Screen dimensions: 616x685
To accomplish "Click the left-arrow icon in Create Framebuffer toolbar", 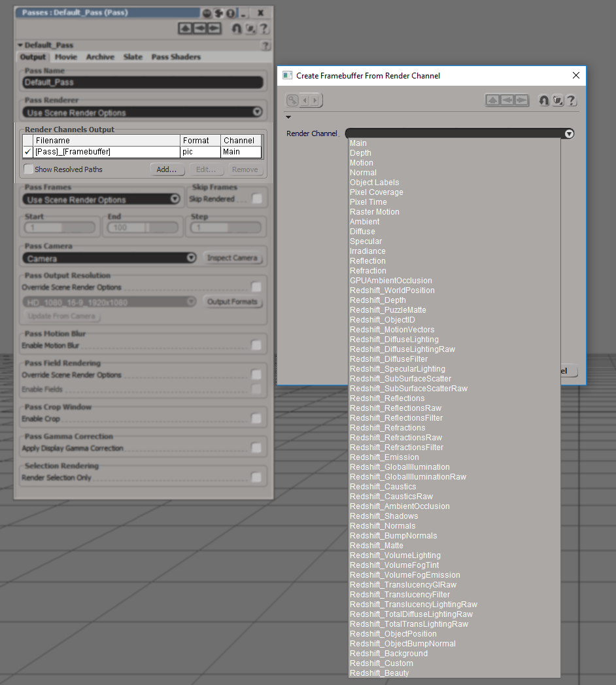I will [x=507, y=101].
